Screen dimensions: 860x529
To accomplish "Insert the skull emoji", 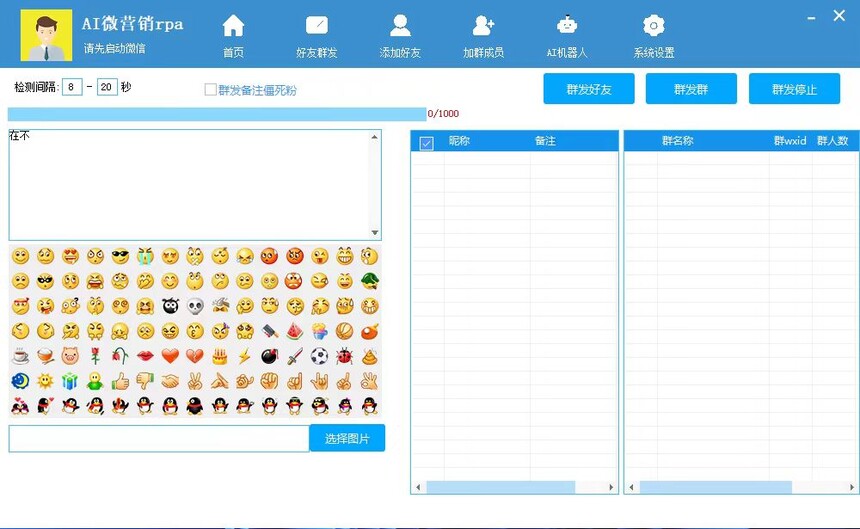I will coord(195,306).
